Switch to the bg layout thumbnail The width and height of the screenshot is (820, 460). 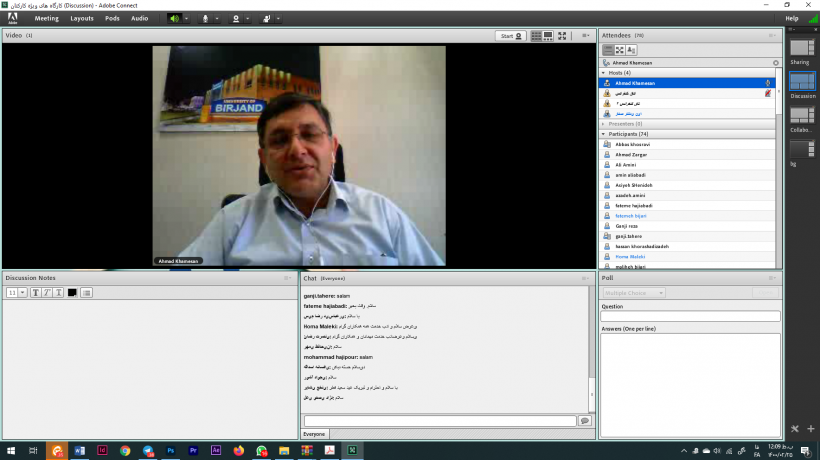pos(802,149)
